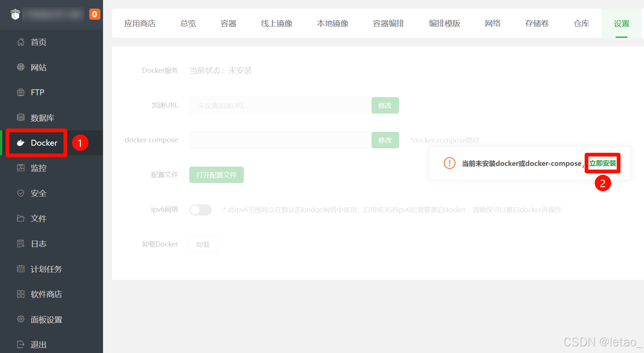Open the 线上镜像 tab

277,24
